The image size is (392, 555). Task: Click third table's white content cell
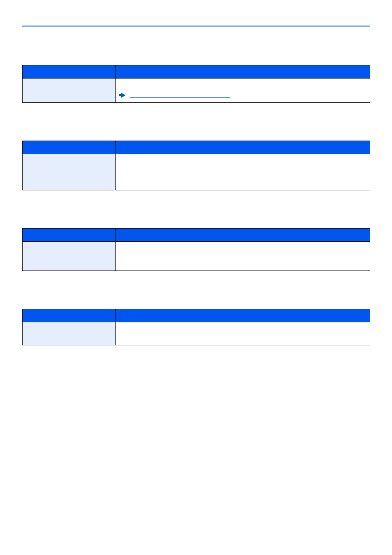coord(242,256)
